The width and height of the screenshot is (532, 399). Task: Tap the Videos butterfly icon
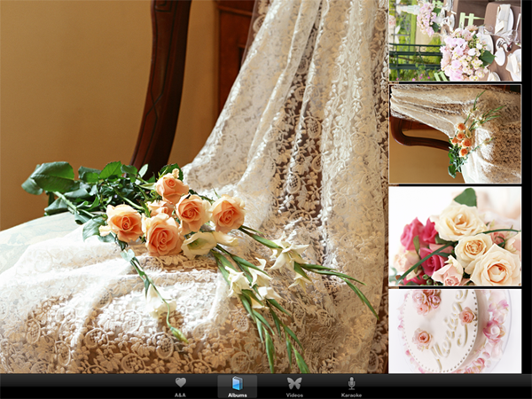pos(294,382)
